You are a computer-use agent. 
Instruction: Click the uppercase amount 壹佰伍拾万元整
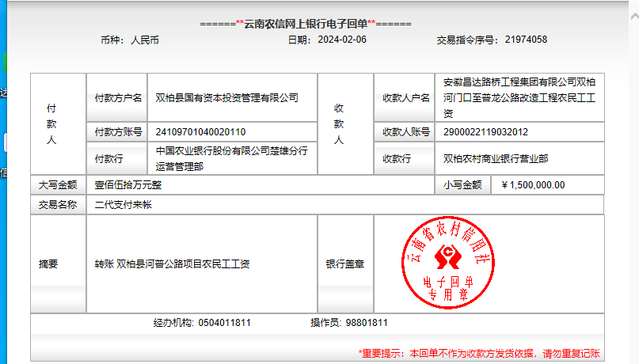pyautogui.click(x=128, y=185)
